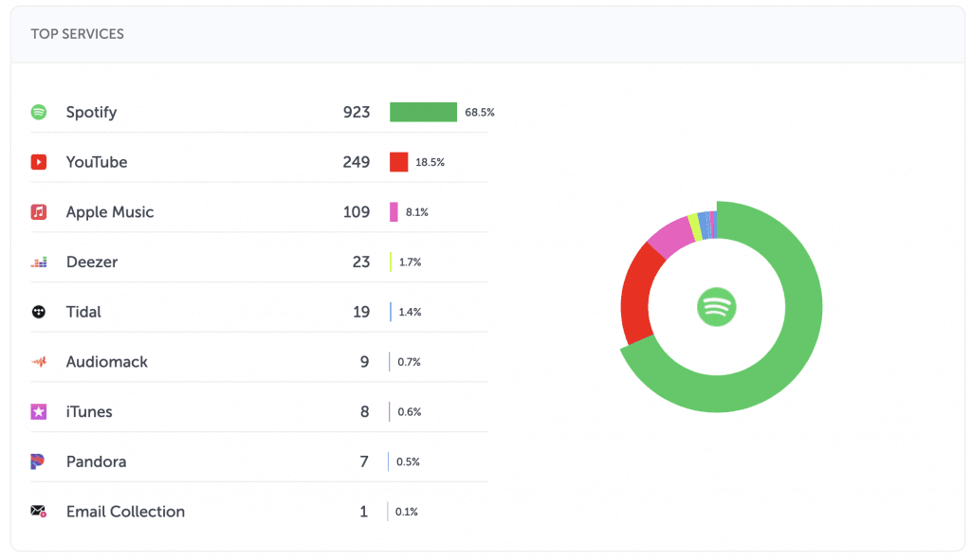Click Audiomack's count value 9
The image size is (971, 560).
tap(365, 362)
